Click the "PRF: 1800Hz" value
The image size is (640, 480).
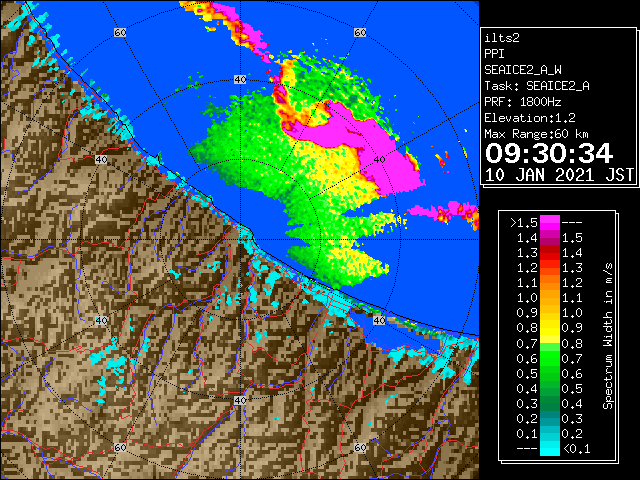pyautogui.click(x=523, y=102)
